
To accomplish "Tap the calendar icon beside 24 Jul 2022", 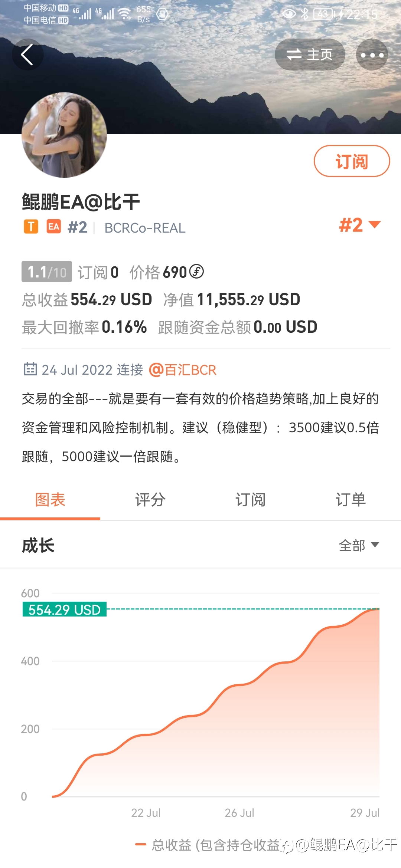I will (x=30, y=369).
